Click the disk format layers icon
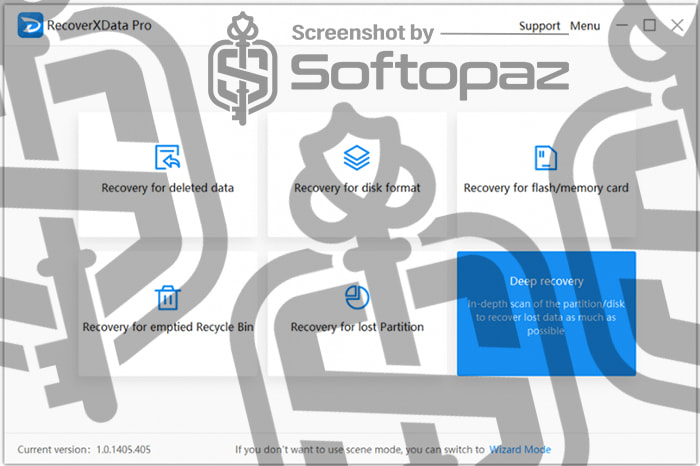This screenshot has width=700, height=466. pos(357,158)
